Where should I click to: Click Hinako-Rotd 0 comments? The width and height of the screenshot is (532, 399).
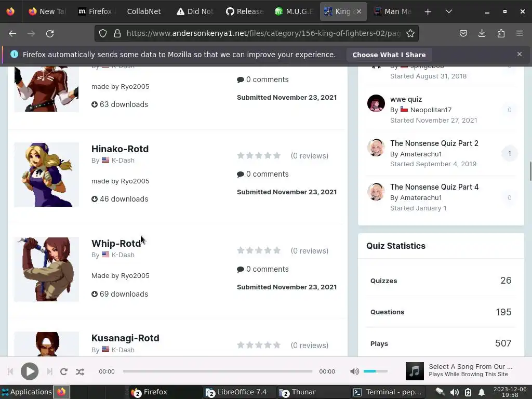(263, 175)
